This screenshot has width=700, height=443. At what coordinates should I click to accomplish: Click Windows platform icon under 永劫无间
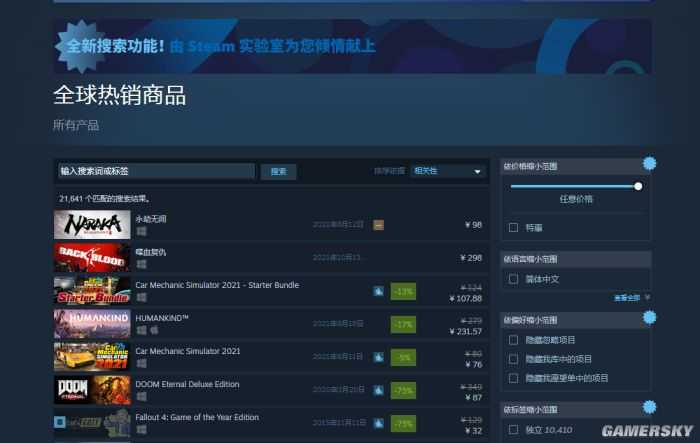pyautogui.click(x=142, y=231)
